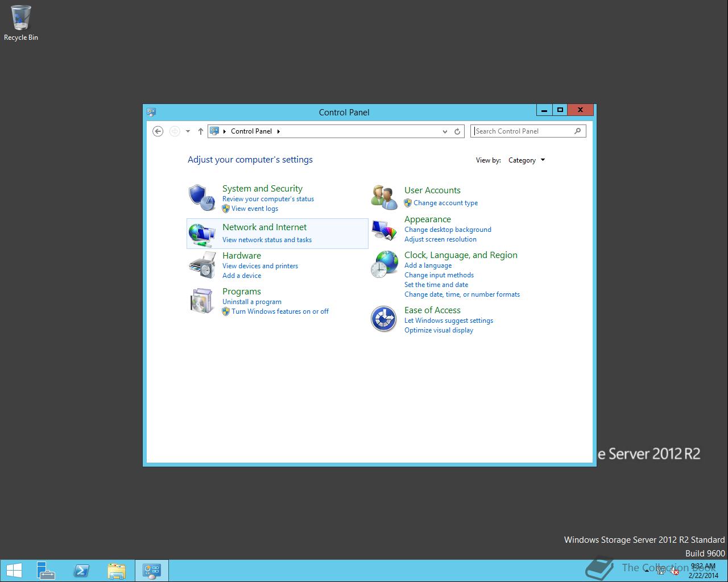Open the Clock, Language, and Region globe icon

click(384, 264)
